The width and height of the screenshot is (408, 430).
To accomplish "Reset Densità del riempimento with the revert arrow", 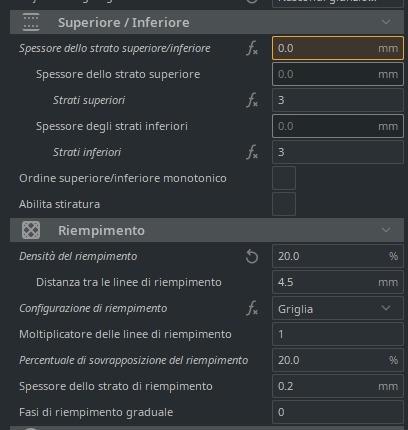I will pyautogui.click(x=252, y=257).
